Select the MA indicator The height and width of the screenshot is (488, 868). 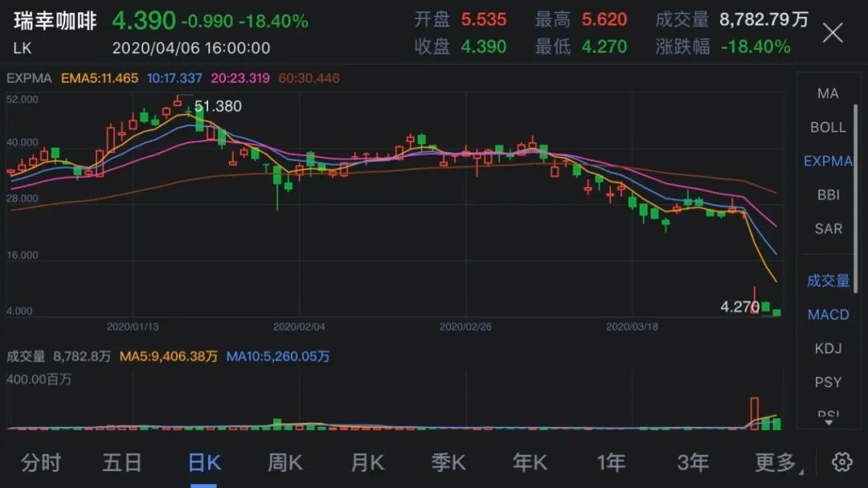coord(828,93)
